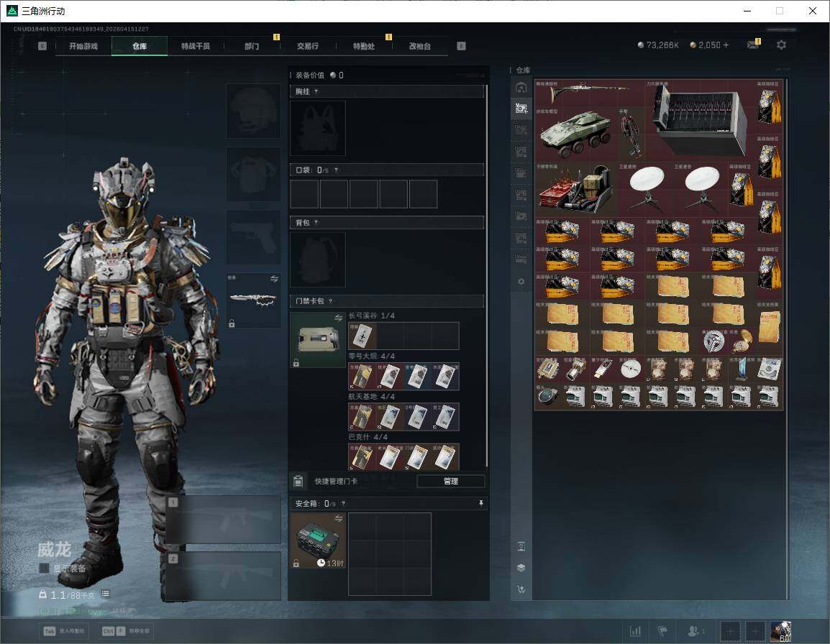Open the mail inbox icon
Viewport: 830px width, 644px height.
753,45
